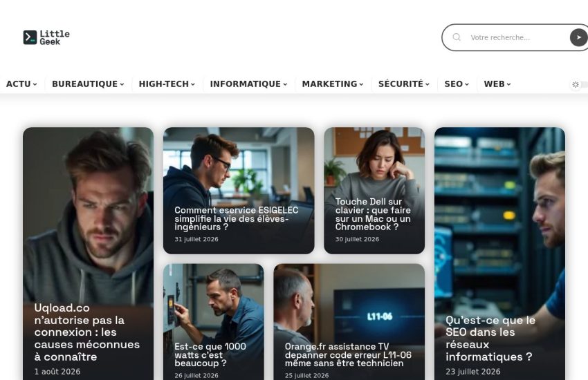Viewport: 588px width, 380px height.
Task: Expand the chevron next to SEO
Action: [x=467, y=84]
